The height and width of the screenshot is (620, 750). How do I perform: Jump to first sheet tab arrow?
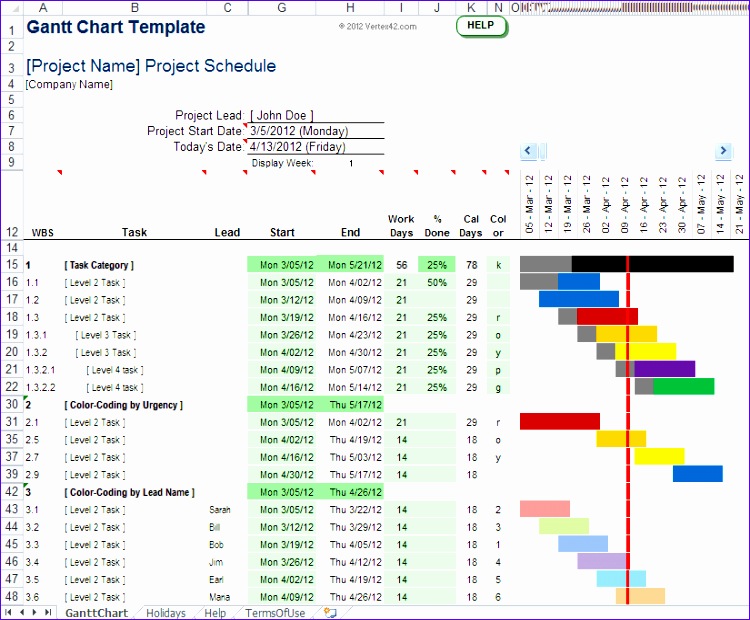8,612
